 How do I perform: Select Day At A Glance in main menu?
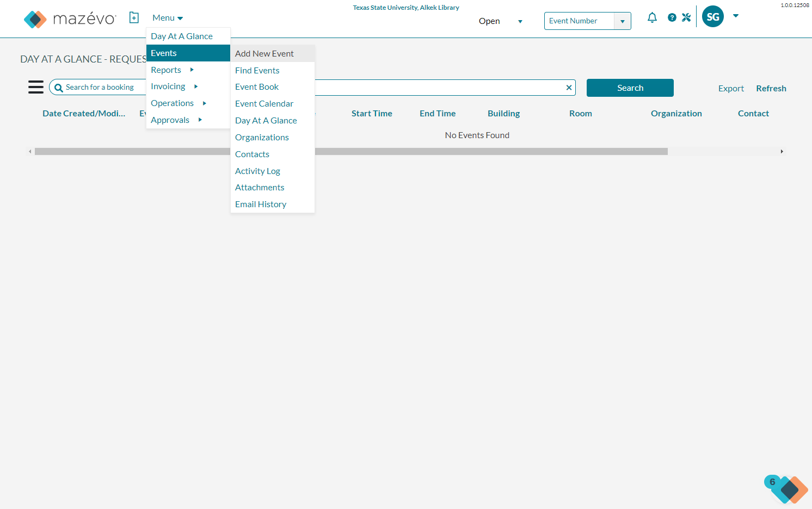(x=188, y=36)
